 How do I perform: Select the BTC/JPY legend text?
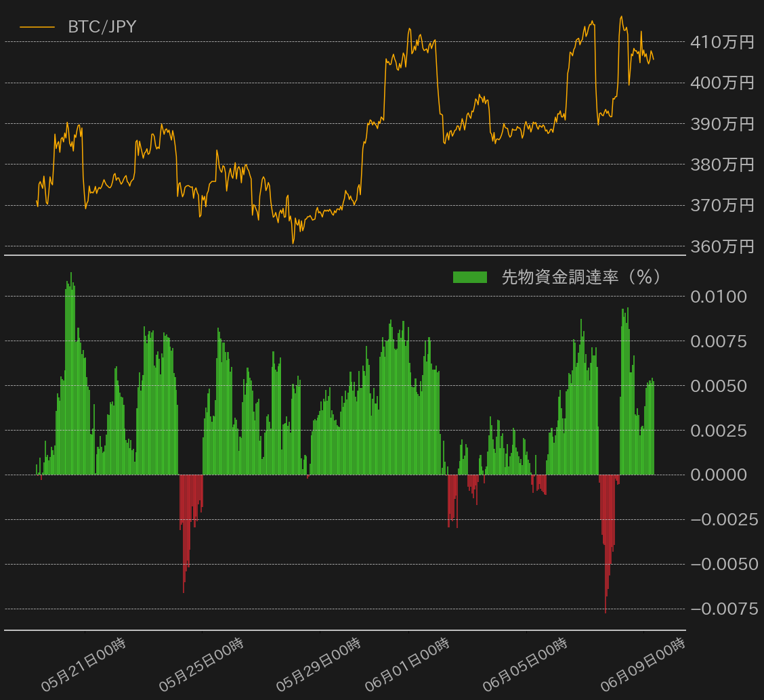tap(100, 27)
